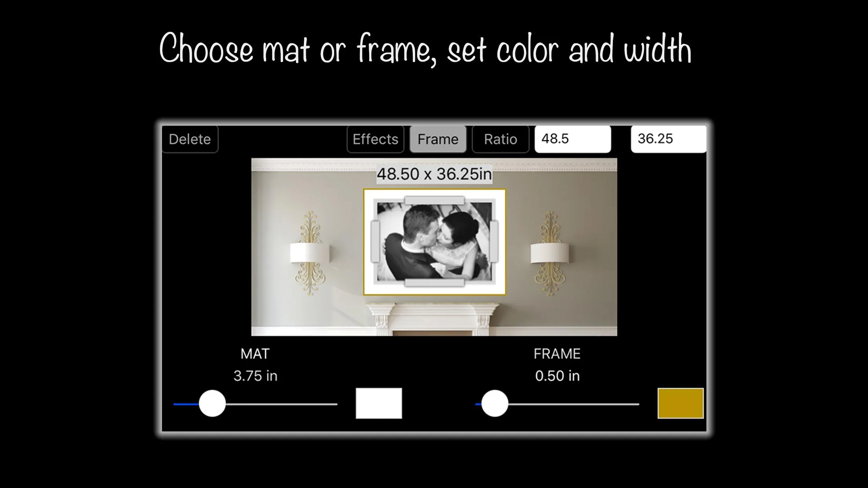Click the white mat color swatch
The height and width of the screenshot is (488, 868).
coord(379,403)
